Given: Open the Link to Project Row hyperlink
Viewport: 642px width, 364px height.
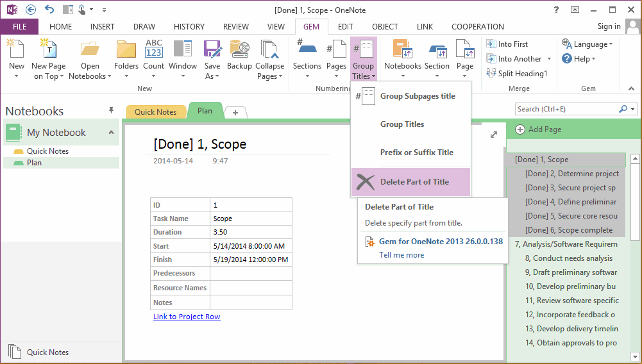Looking at the screenshot, I should (187, 317).
